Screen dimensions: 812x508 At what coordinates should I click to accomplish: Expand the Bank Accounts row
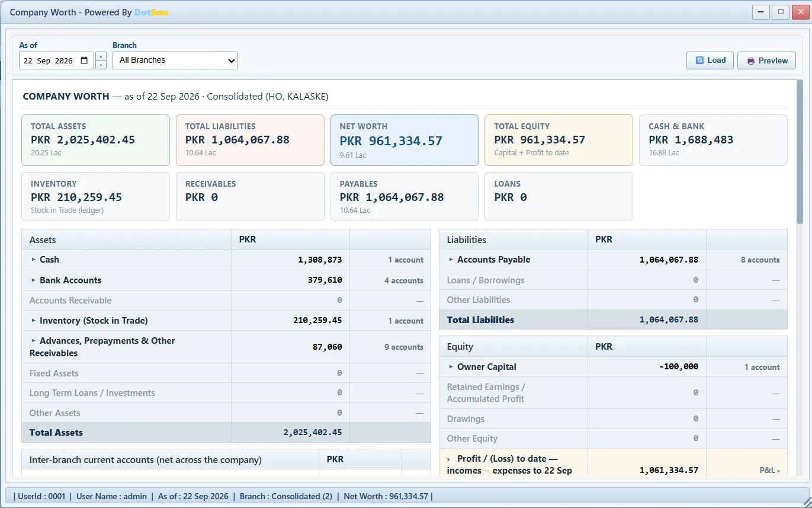click(34, 280)
